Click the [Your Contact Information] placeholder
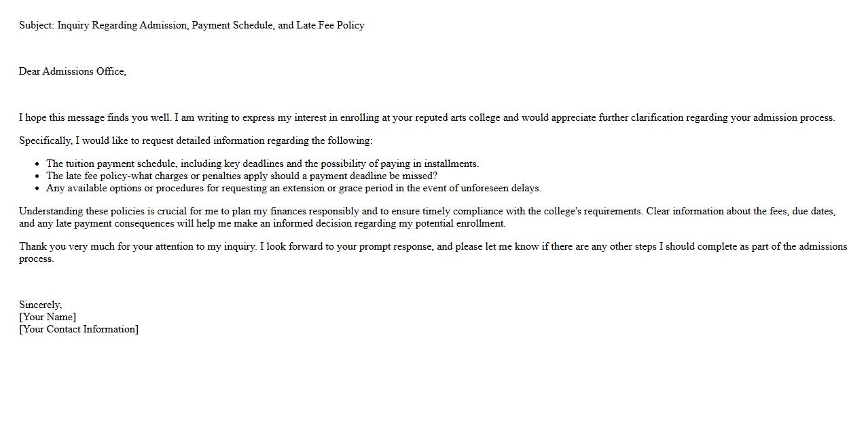Viewport: 868px width, 441px height. (x=79, y=329)
